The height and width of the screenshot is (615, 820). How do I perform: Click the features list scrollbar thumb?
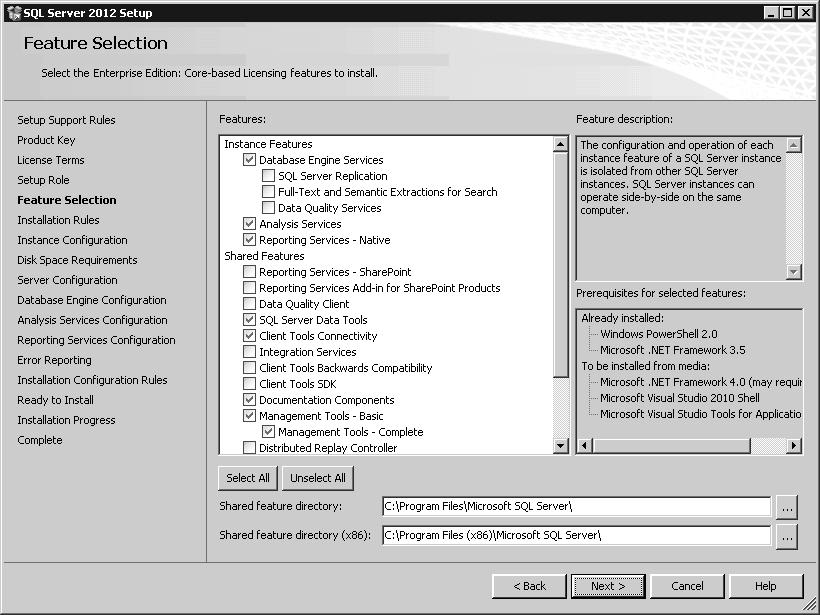click(x=560, y=265)
